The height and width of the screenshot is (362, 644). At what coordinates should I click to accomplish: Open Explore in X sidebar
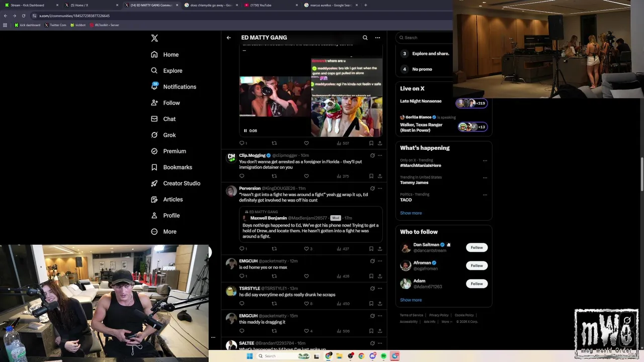(x=167, y=70)
